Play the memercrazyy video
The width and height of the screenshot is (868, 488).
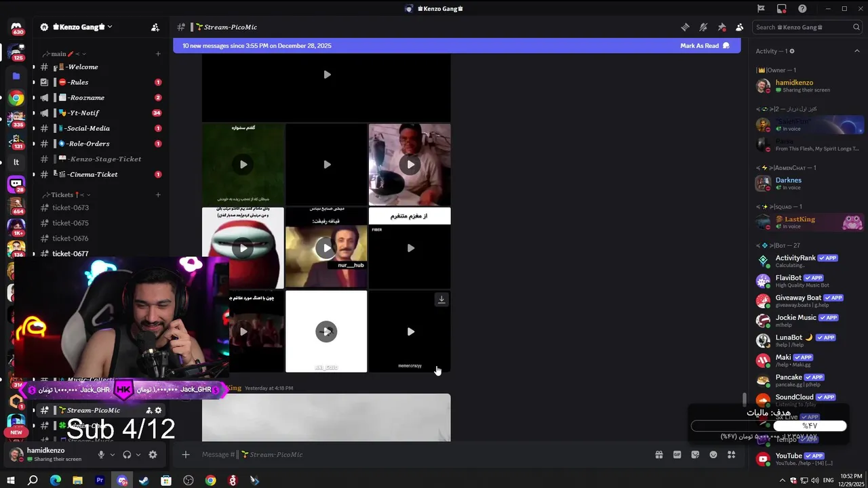[410, 331]
